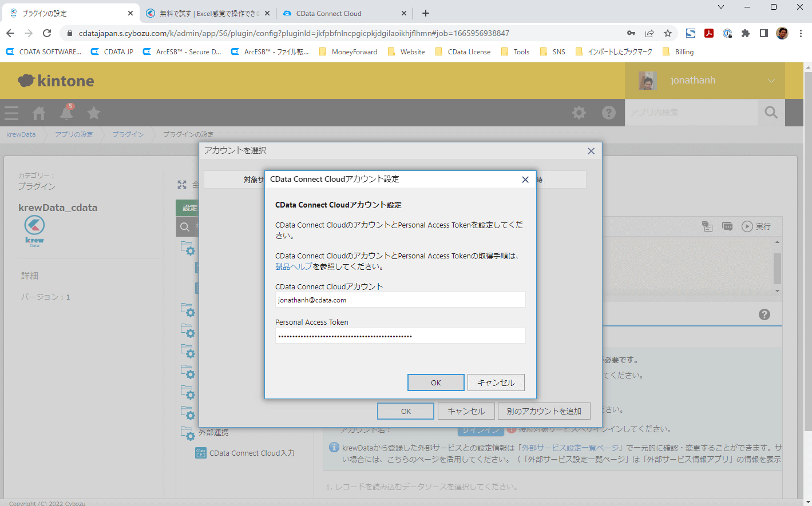
Task: Switch to the 無料で試す browser tab
Action: 208,13
